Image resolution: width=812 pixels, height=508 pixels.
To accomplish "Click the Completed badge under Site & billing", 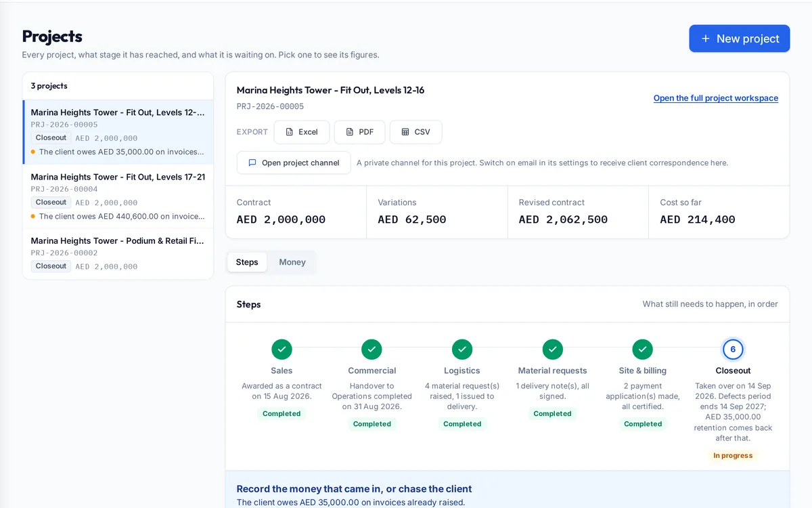I will coord(643,424).
